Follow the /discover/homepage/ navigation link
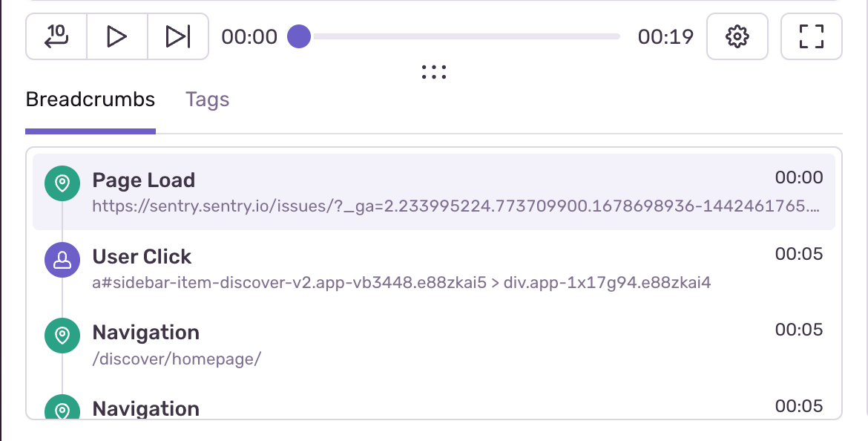Screen dimensions: 868x441 176,359
